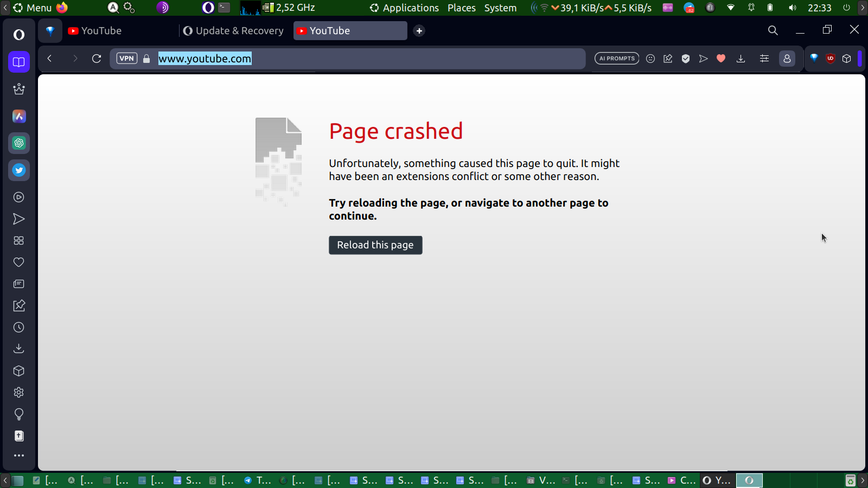Open the privacy protection shield
This screenshot has width=868, height=488.
pos(686,59)
